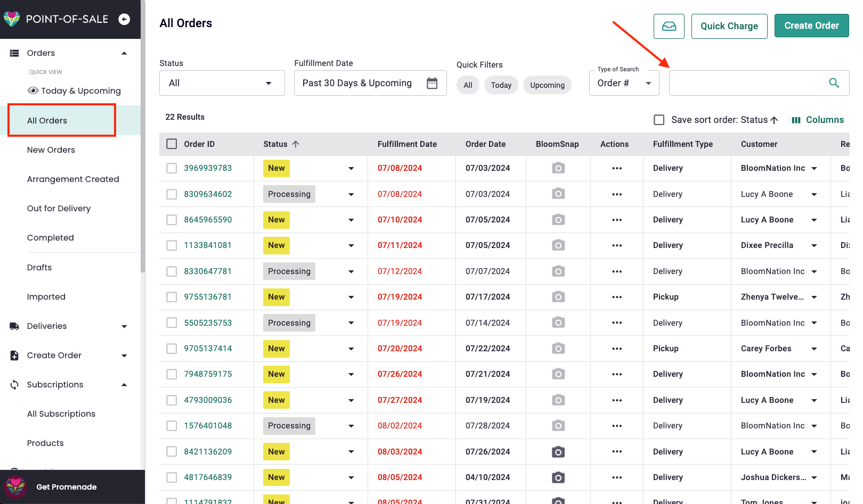This screenshot has height=504, width=863.
Task: Enable Save sort order checkbox
Action: point(659,120)
